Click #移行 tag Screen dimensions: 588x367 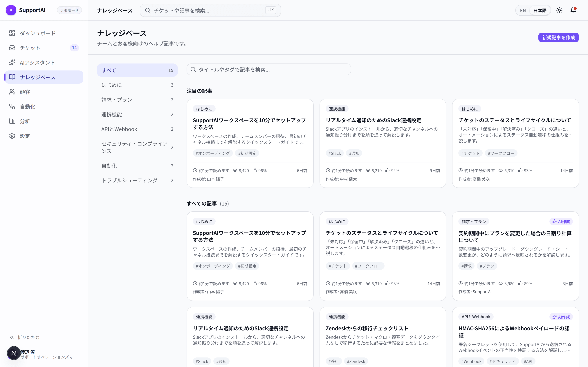tap(334, 361)
